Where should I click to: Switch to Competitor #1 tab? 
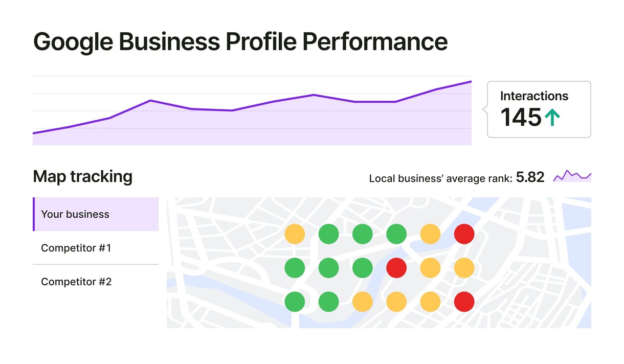(96, 248)
